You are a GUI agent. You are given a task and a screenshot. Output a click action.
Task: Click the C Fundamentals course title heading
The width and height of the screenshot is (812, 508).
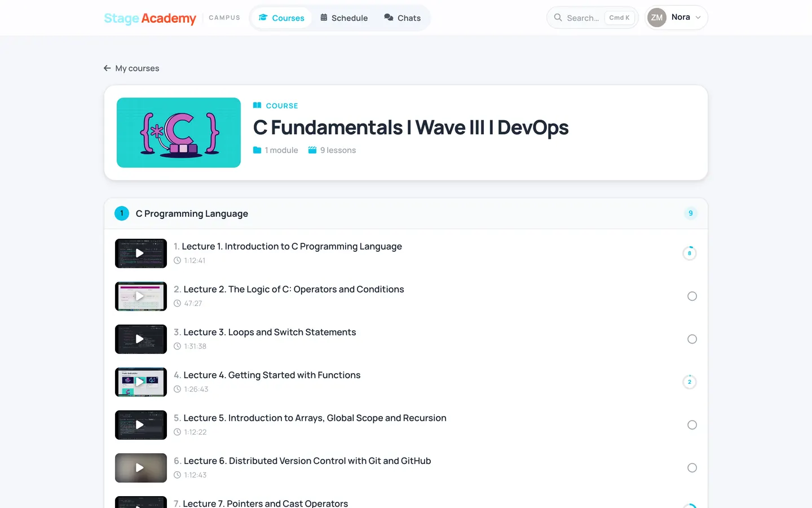click(411, 128)
